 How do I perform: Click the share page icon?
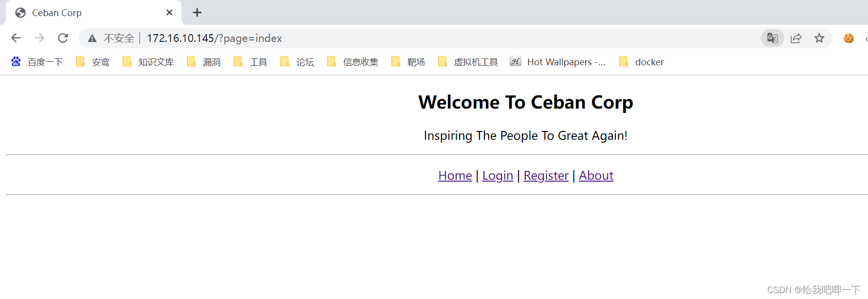tap(796, 38)
